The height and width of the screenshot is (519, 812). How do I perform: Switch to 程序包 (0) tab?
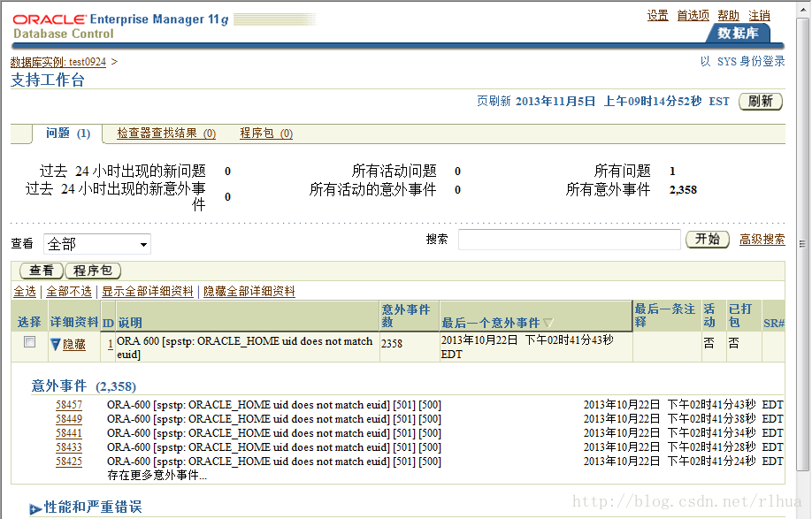tap(266, 134)
